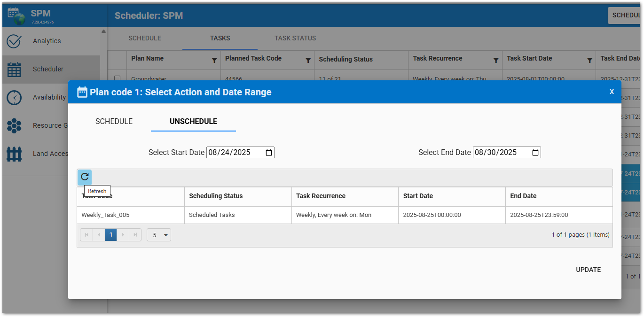Click the Resource Groups sidebar icon

click(14, 125)
